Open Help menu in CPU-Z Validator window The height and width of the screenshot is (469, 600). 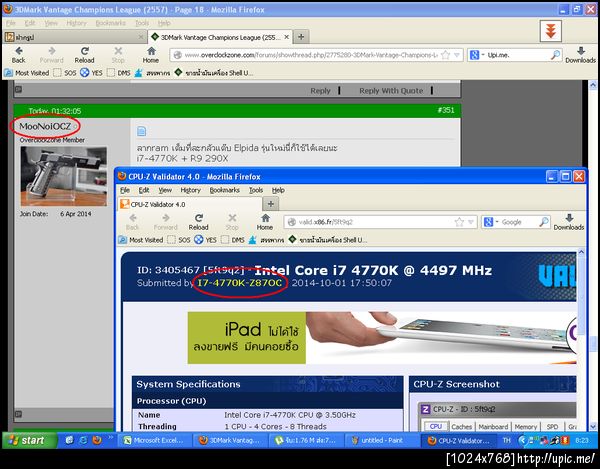[x=278, y=190]
